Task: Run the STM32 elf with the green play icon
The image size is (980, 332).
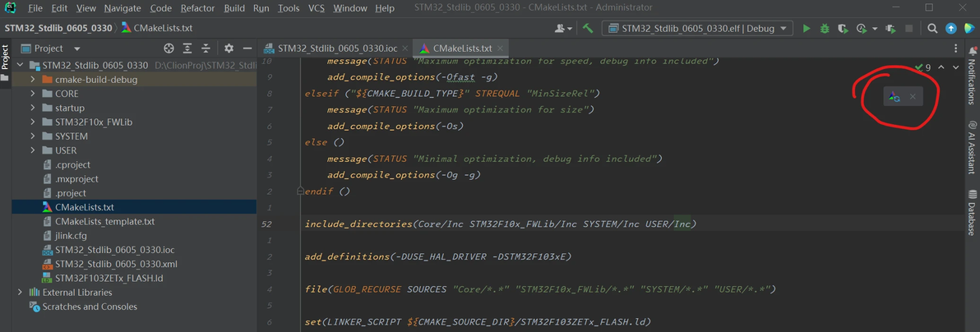Action: point(807,28)
